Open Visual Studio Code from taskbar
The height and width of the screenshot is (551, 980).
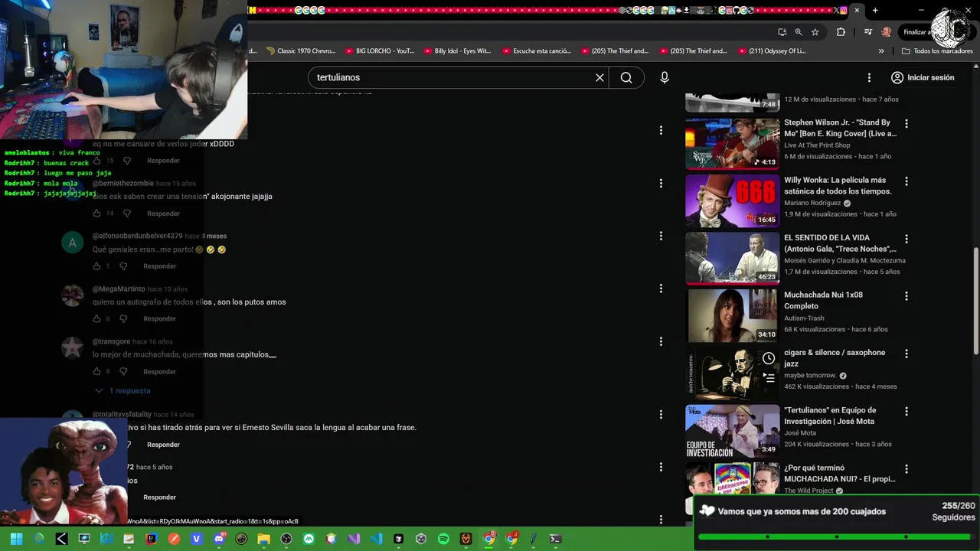pos(376,539)
